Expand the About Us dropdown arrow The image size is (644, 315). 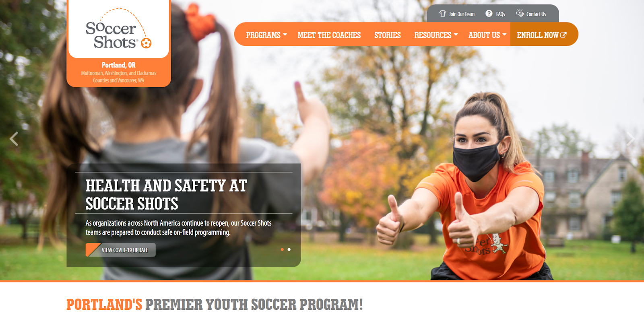point(504,35)
